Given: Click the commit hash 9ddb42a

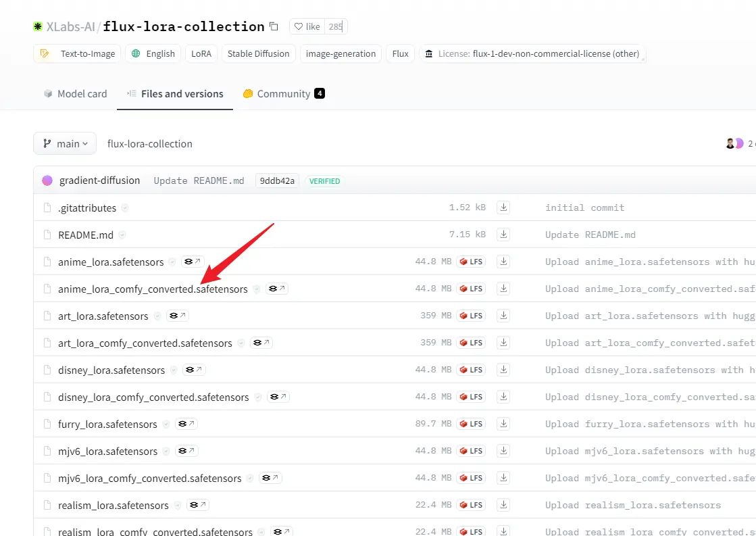Looking at the screenshot, I should [x=278, y=180].
